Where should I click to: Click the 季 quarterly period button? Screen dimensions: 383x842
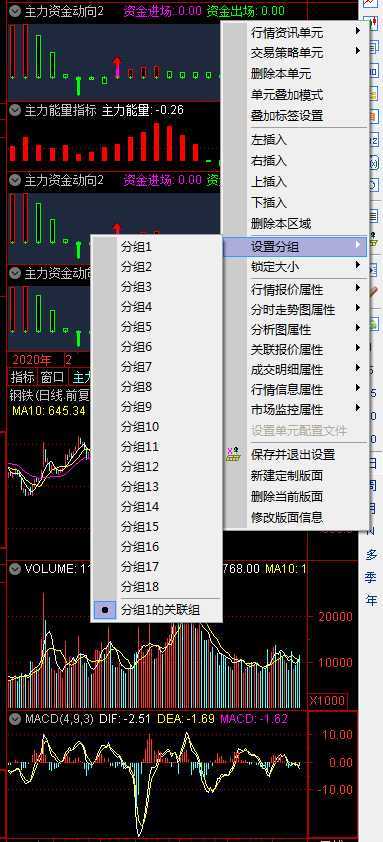371,577
